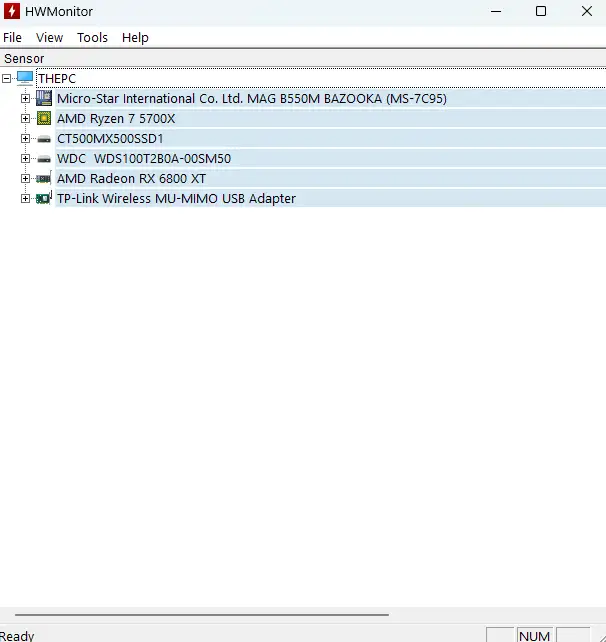Click the CT500MX500SSD1 drive icon
This screenshot has height=642, width=606.
44,139
